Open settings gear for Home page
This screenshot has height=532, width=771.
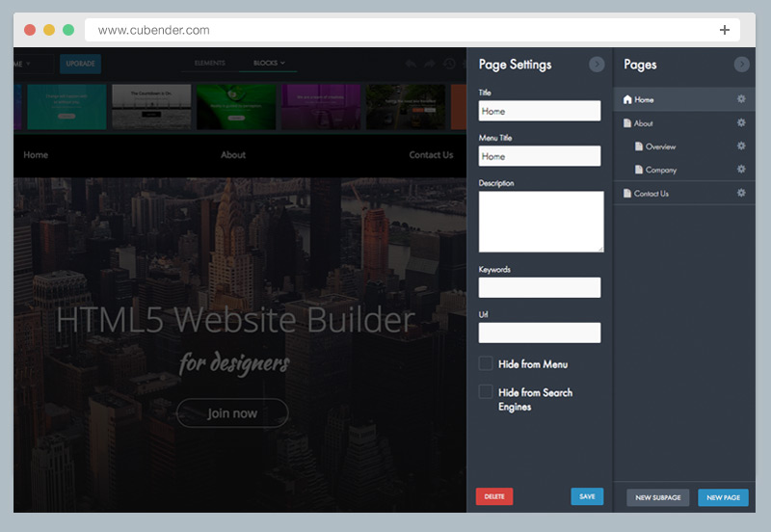pyautogui.click(x=741, y=99)
